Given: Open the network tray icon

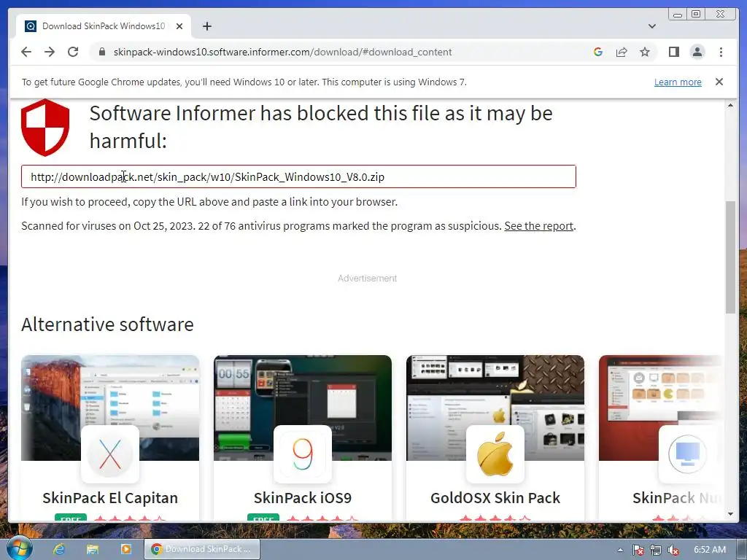Looking at the screenshot, I should point(656,550).
